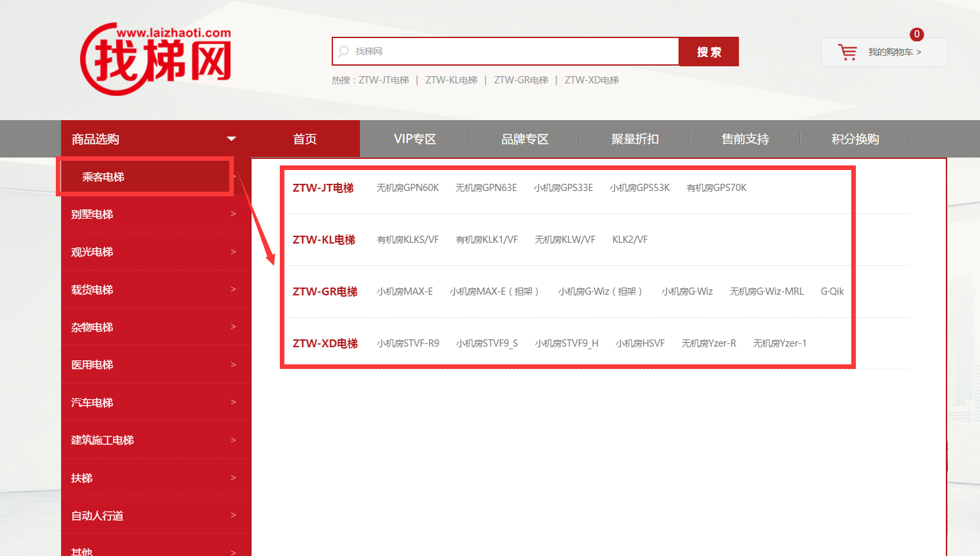Image resolution: width=980 pixels, height=556 pixels.
Task: Click the search field labeled 找梯网
Action: [506, 51]
